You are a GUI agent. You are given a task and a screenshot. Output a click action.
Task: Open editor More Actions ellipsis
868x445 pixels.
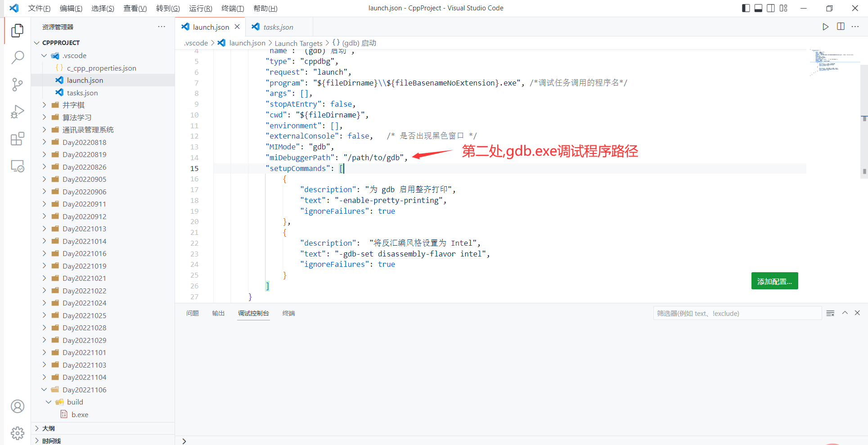[855, 27]
